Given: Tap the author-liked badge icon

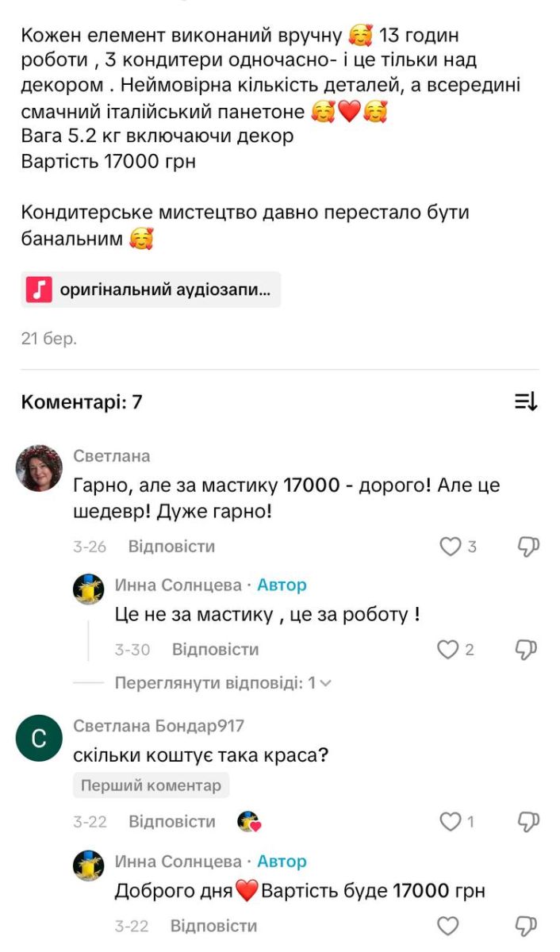Looking at the screenshot, I should point(249,822).
